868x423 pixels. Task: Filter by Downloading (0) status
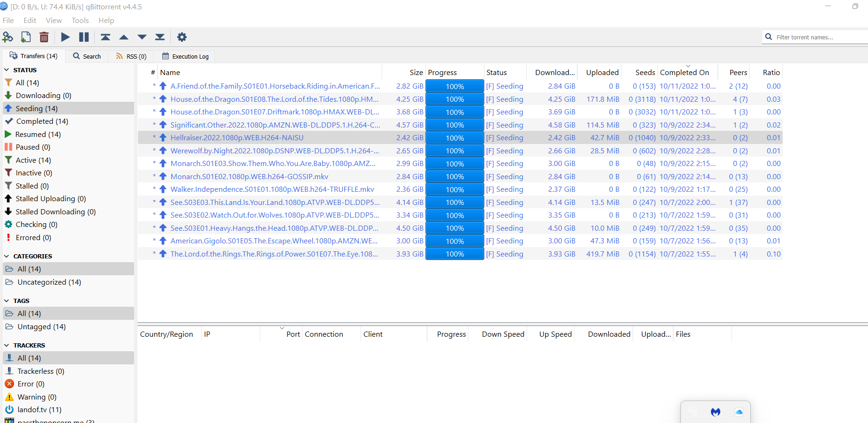click(69, 95)
